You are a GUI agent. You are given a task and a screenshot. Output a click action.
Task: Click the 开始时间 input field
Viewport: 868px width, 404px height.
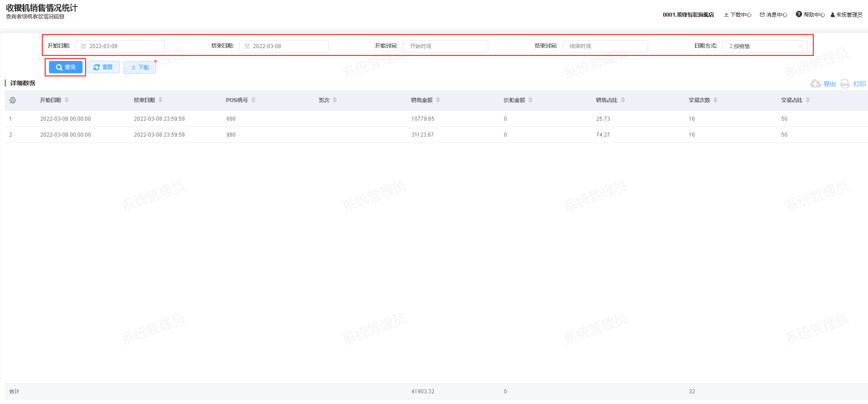click(x=445, y=46)
